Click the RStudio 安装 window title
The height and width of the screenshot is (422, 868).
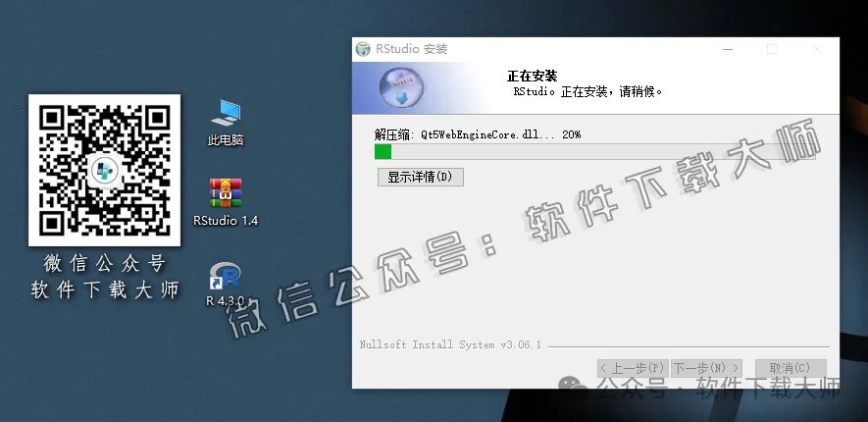(411, 49)
